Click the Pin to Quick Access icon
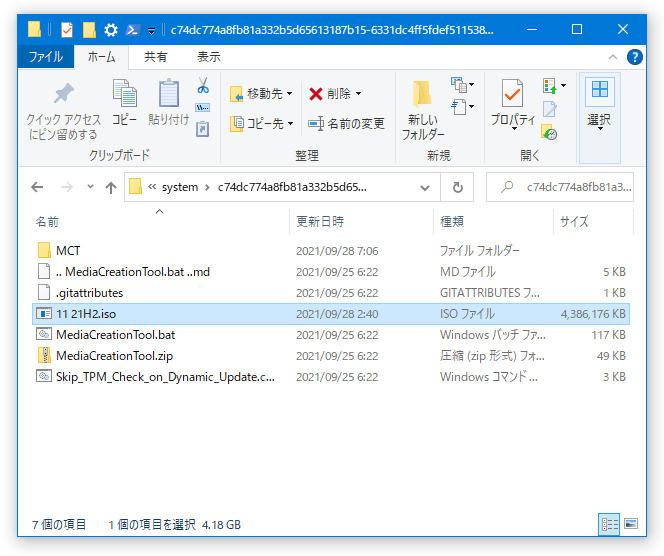This screenshot has width=664, height=556. click(x=64, y=94)
